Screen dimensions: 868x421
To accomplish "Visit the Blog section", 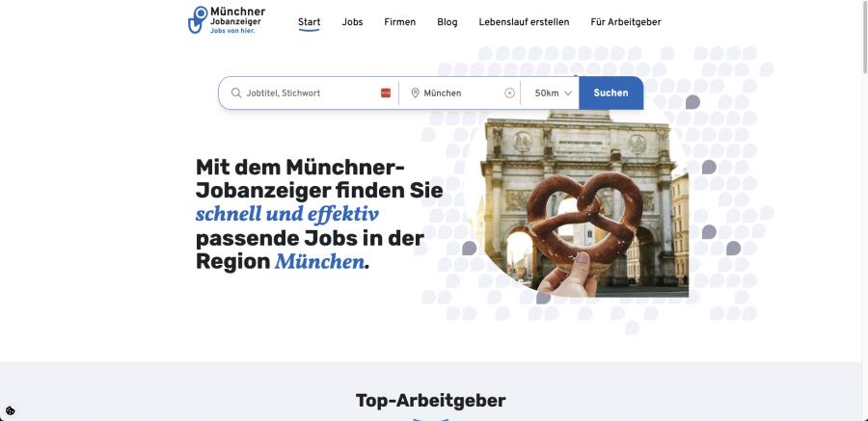I will coord(448,22).
